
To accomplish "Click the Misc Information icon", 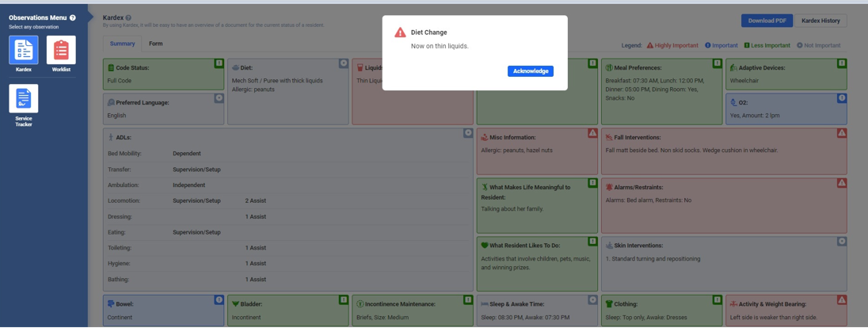I will (x=485, y=137).
